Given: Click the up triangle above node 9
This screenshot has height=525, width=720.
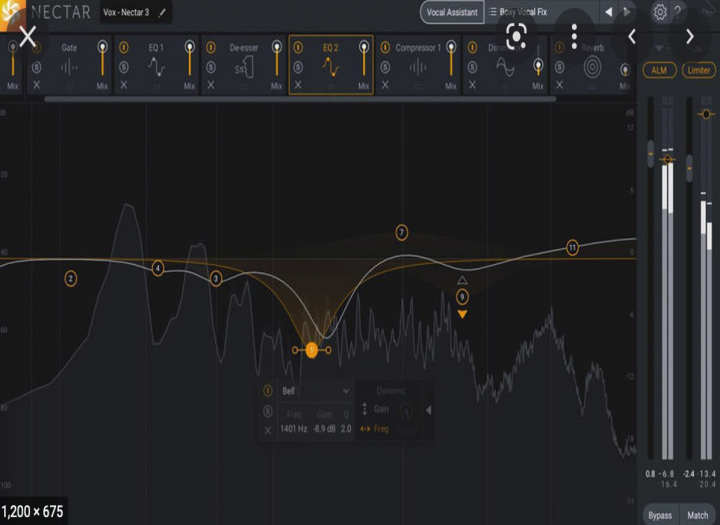Looking at the screenshot, I should point(462,280).
